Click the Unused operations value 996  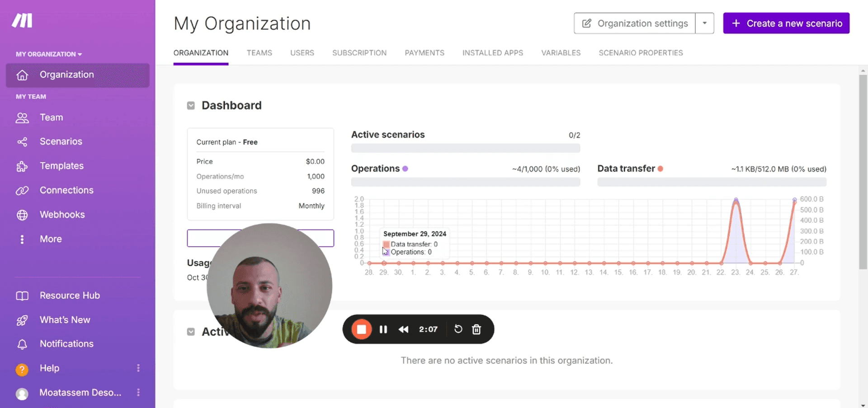[x=318, y=191]
